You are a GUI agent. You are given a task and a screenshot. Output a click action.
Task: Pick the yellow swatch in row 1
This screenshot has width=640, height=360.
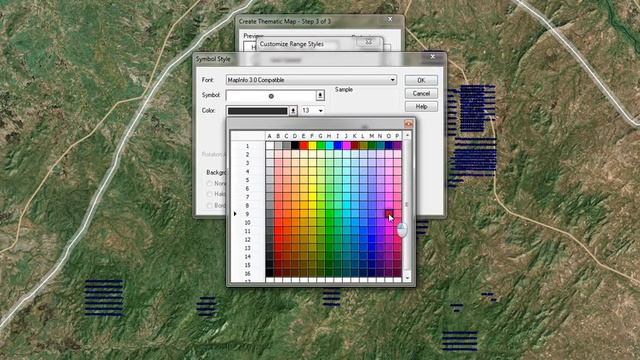coord(312,146)
